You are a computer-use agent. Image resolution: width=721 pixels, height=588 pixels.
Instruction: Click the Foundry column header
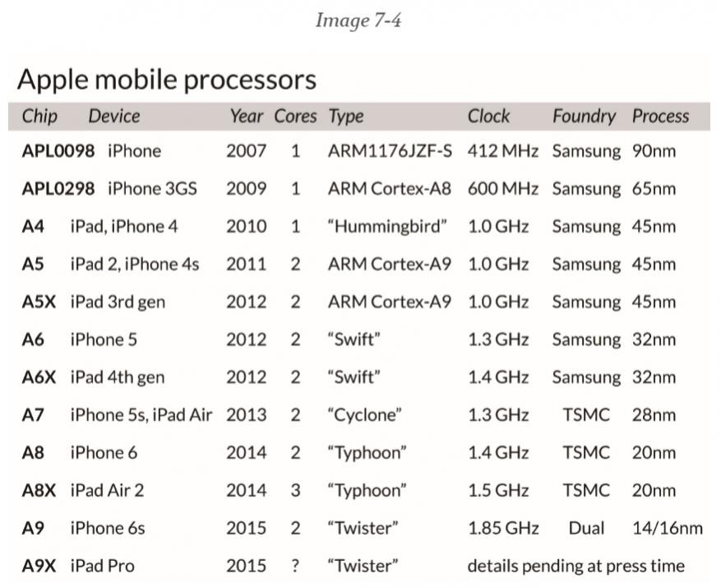(584, 117)
